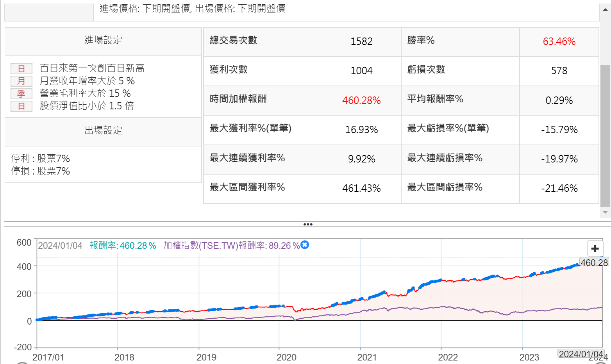Click the scrollbar up arrow
The width and height of the screenshot is (611, 364).
tap(605, 10)
